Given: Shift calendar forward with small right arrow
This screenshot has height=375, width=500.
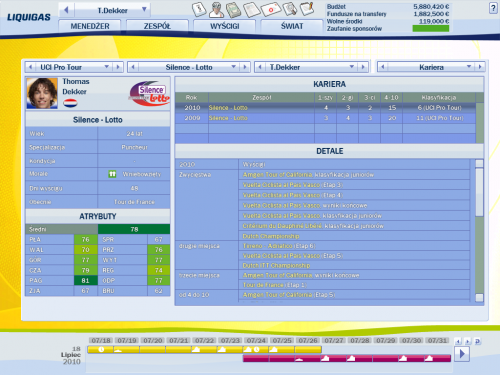Looking at the screenshot, I should tap(468, 341).
